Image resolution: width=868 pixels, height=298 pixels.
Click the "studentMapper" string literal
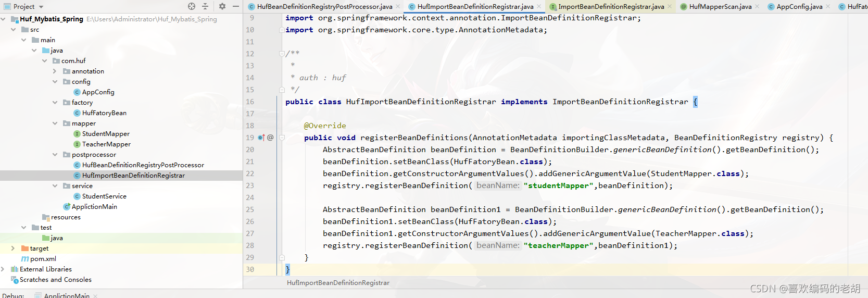[x=559, y=185]
